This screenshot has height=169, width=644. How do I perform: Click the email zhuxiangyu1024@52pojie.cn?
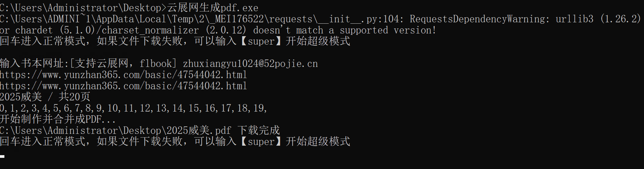point(250,64)
